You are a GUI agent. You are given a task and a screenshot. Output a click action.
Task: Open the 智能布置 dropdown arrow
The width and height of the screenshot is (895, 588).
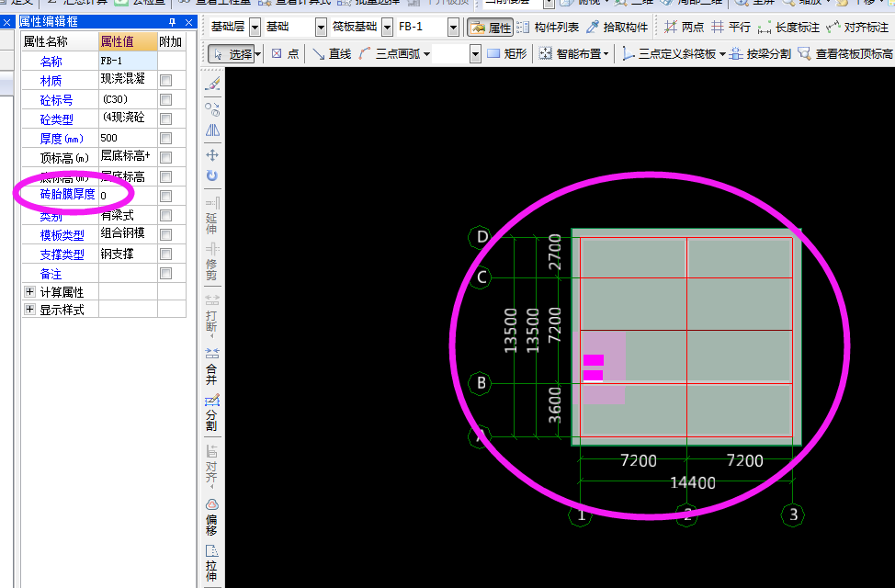pyautogui.click(x=606, y=54)
